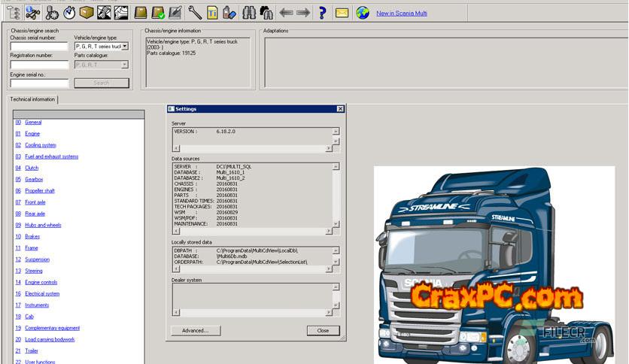
Task: Switch to the Technical information tab
Action: [x=32, y=99]
